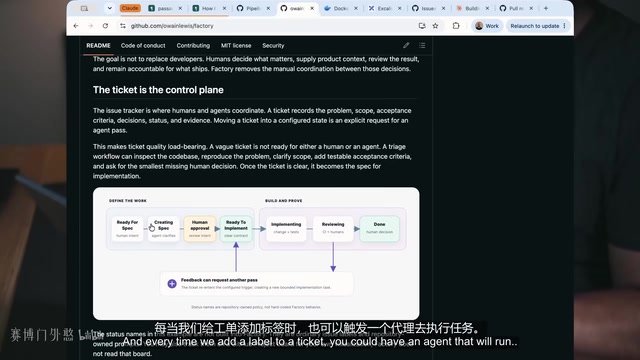Reload the current GitHub page
This screenshot has height=360, width=640.
pos(105,26)
